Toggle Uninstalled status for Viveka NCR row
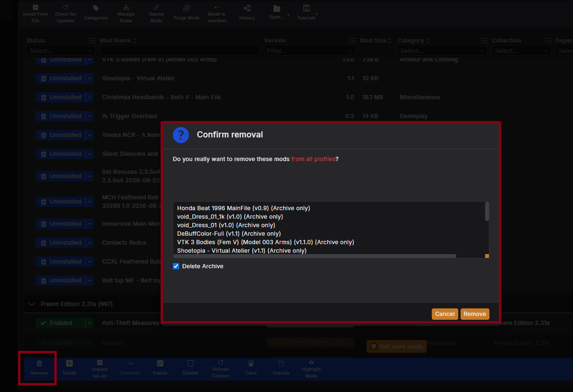Viewport: 573px width, 392px height. pos(60,135)
